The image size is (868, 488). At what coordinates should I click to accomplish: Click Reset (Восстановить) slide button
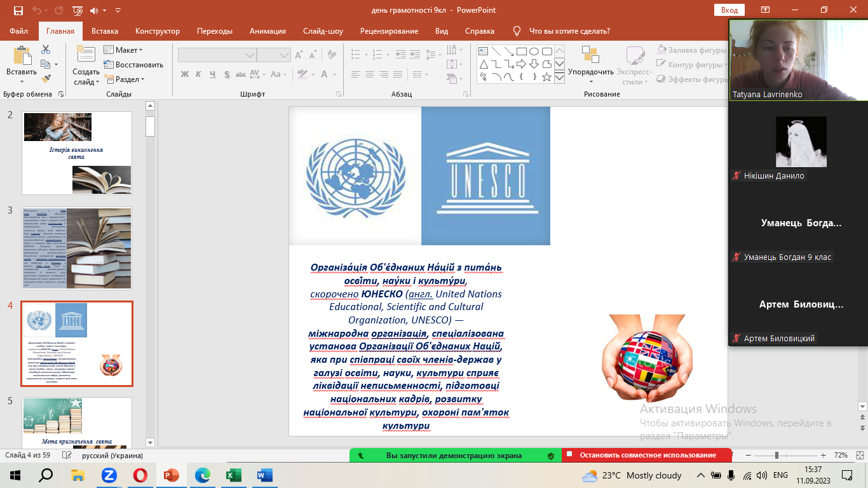coord(133,65)
